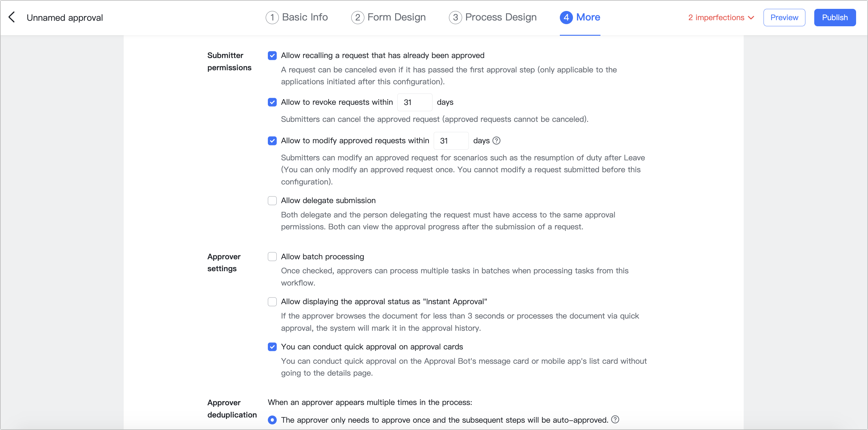
Task: Select the More tab
Action: (x=580, y=17)
